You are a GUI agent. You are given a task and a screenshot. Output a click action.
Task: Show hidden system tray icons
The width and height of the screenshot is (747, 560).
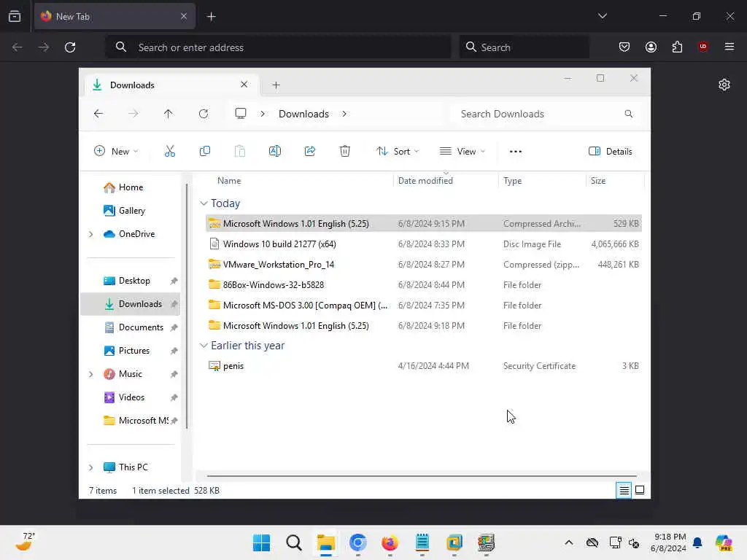point(569,542)
